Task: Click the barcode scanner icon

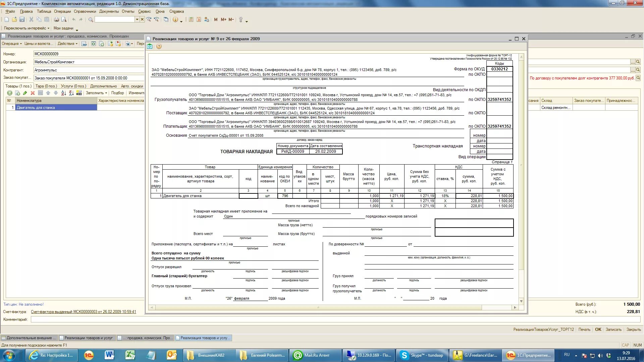Action: 79,93
